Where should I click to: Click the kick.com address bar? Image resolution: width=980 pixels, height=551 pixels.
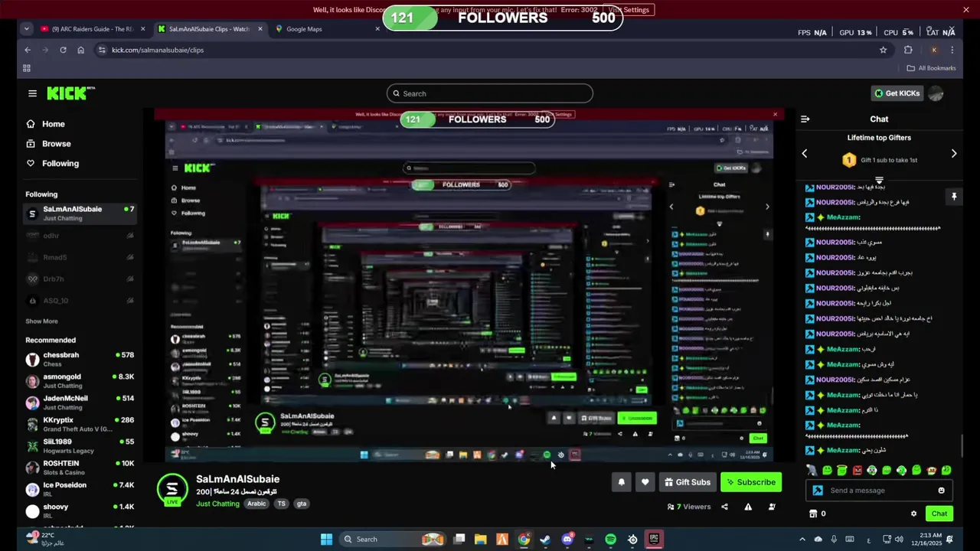pos(490,50)
